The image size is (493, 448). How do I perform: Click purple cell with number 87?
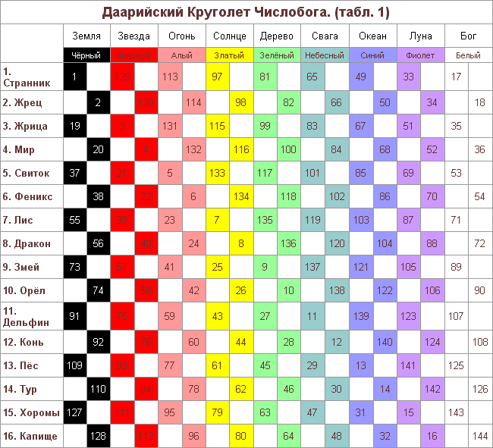point(409,220)
